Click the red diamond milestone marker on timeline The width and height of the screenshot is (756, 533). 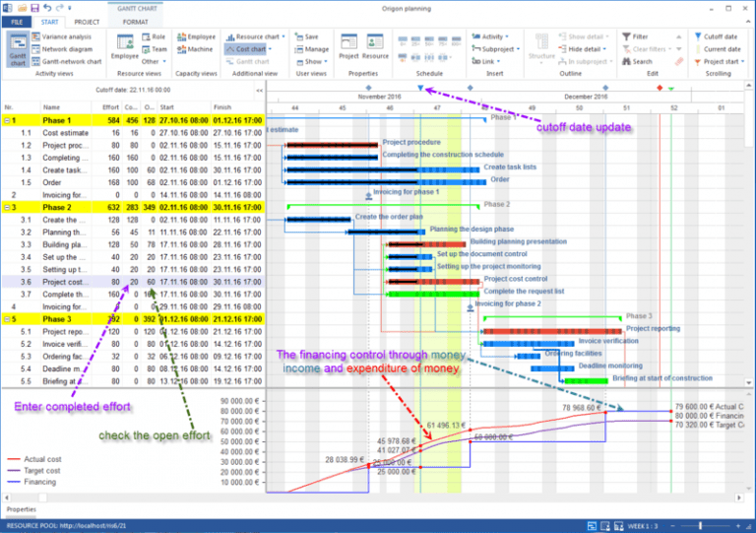tap(660, 88)
